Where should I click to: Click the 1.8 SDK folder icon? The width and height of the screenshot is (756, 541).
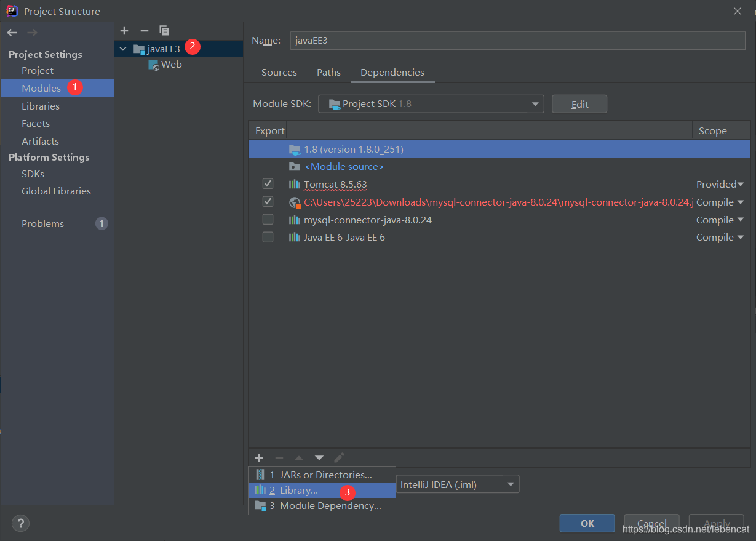point(295,149)
